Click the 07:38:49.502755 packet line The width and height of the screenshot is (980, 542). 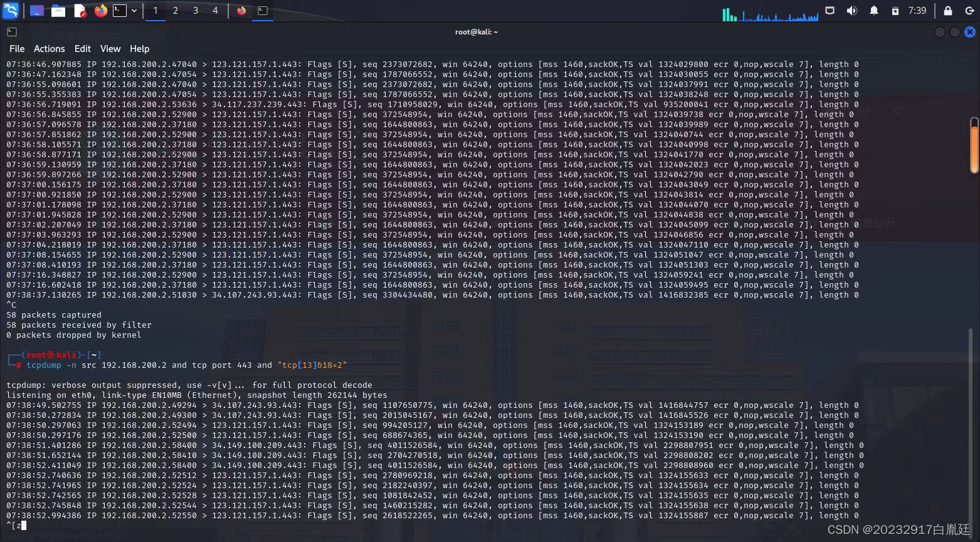(x=433, y=405)
